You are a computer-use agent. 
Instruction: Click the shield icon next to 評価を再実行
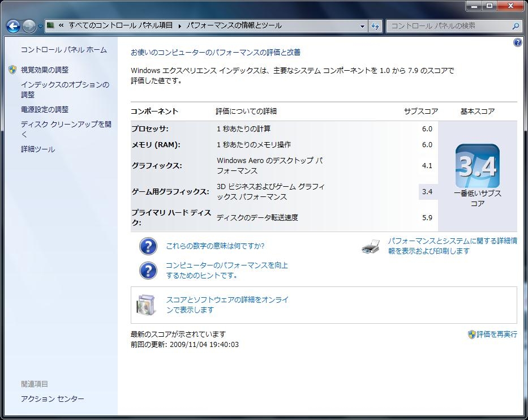(x=472, y=335)
